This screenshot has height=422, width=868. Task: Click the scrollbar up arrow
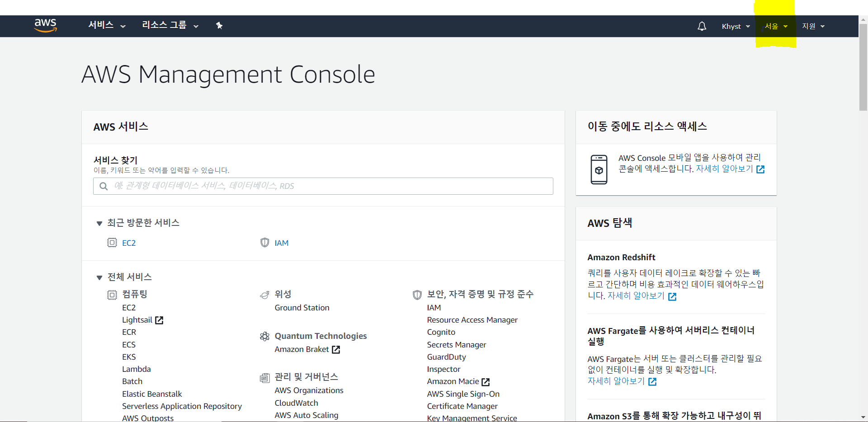(x=863, y=19)
